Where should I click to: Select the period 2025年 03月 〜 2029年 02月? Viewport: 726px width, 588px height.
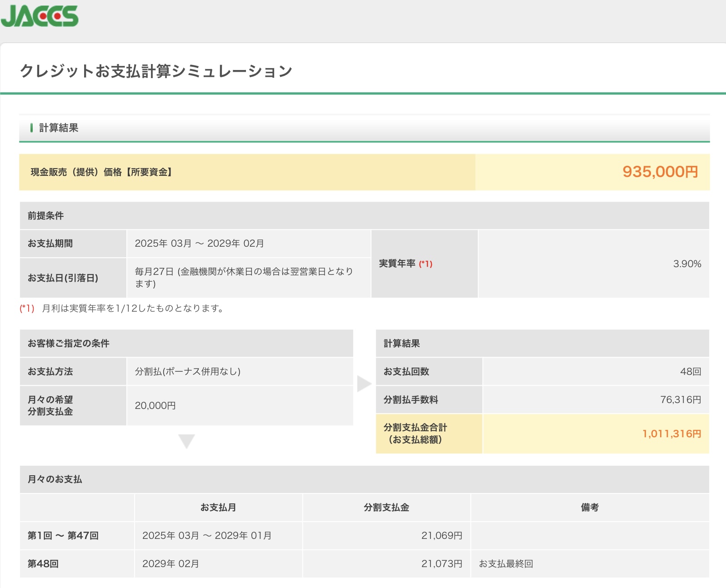pos(199,244)
